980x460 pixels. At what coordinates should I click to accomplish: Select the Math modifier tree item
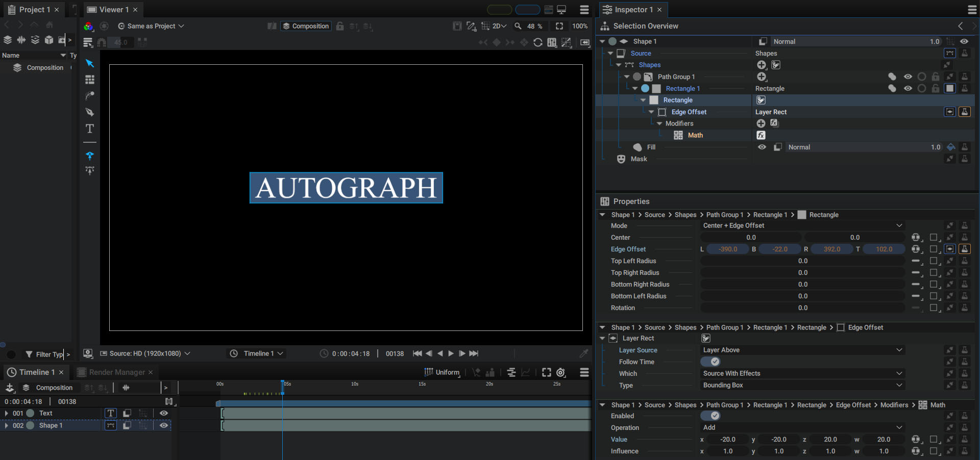(x=695, y=135)
